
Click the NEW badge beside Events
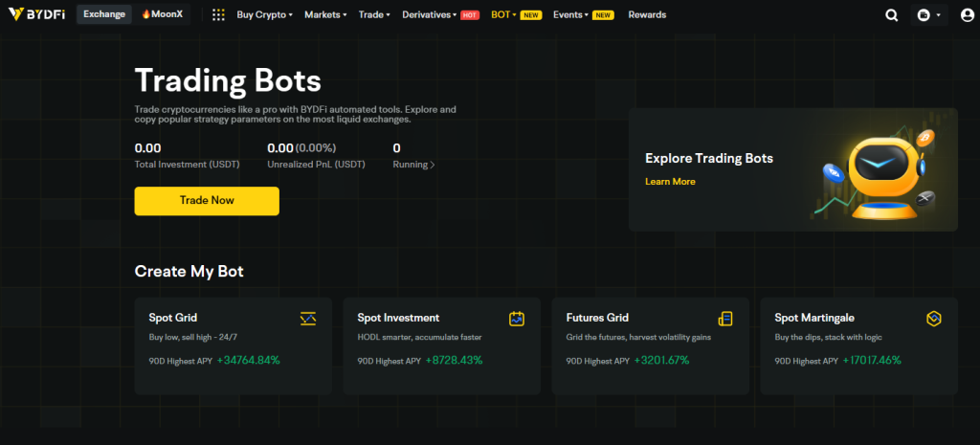[x=603, y=15]
